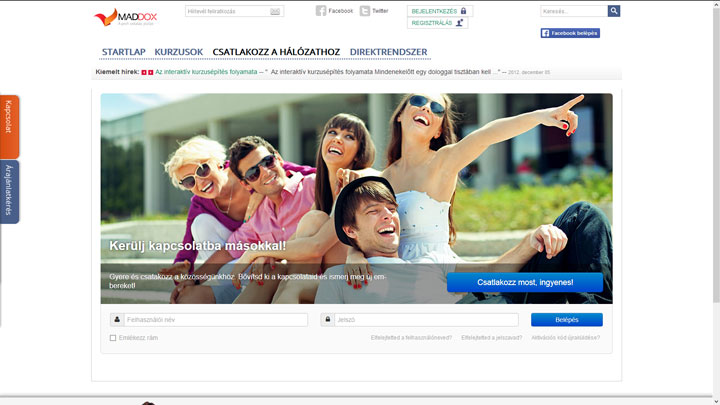Click the Bejelentkezés login button
The height and width of the screenshot is (405, 720).
[439, 11]
